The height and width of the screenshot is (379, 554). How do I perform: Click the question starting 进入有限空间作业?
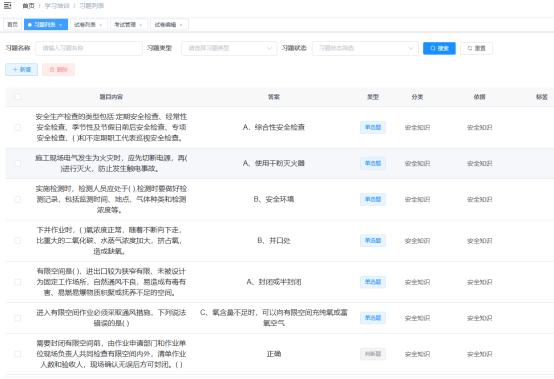click(111, 318)
